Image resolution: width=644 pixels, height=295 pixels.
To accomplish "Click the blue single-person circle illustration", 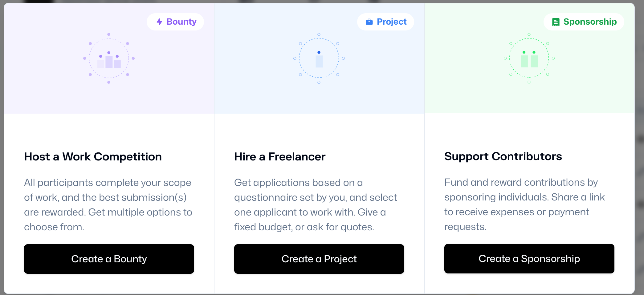I will click(x=319, y=58).
